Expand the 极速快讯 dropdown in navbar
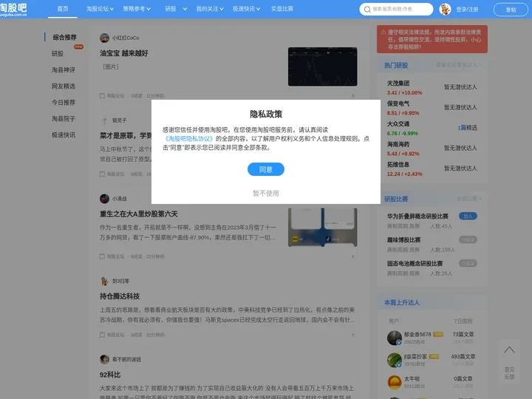The image size is (532, 399). pos(246,9)
